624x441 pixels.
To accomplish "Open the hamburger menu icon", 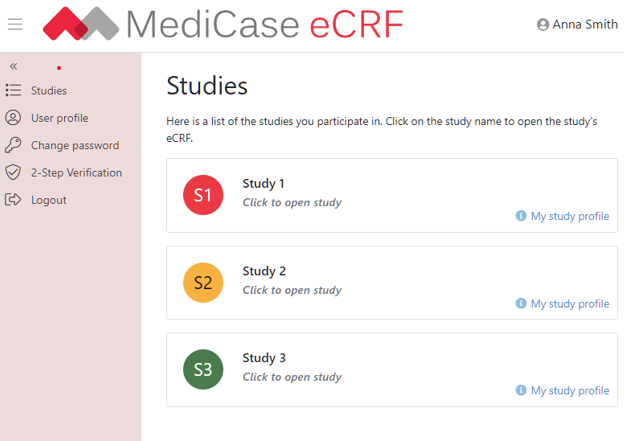I will point(15,24).
